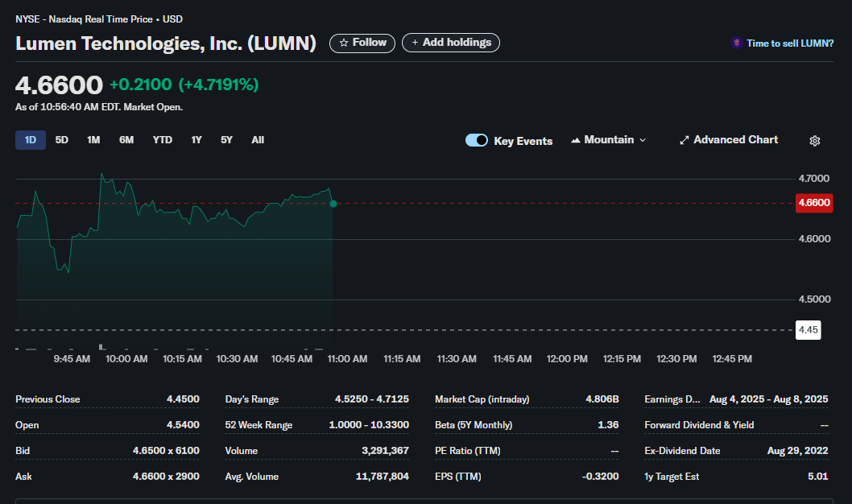The height and width of the screenshot is (504, 852).
Task: Click the Open value 4.5400
Action: (x=183, y=425)
